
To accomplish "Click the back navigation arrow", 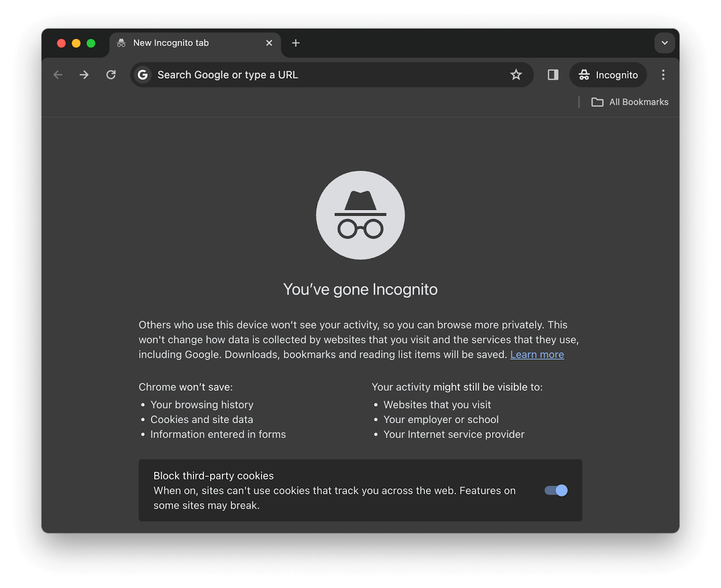I will [x=58, y=75].
